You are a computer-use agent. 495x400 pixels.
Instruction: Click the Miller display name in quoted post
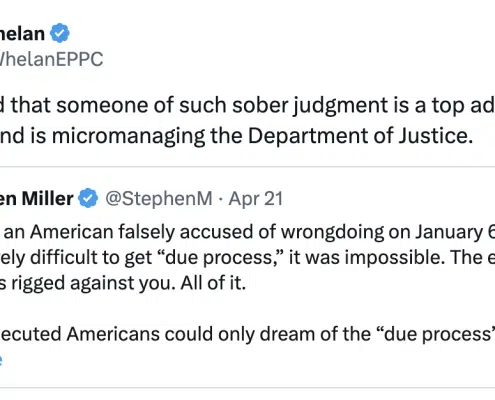pos(37,198)
